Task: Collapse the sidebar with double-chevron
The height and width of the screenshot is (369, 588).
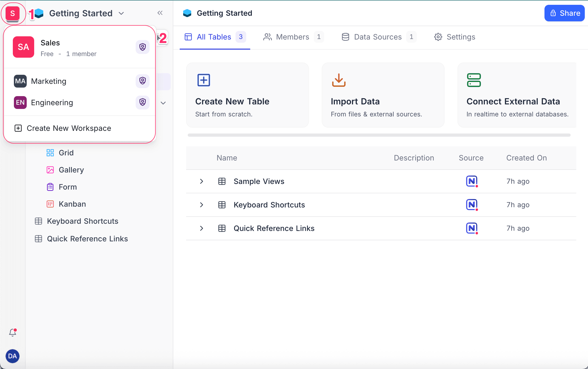Action: [160, 13]
